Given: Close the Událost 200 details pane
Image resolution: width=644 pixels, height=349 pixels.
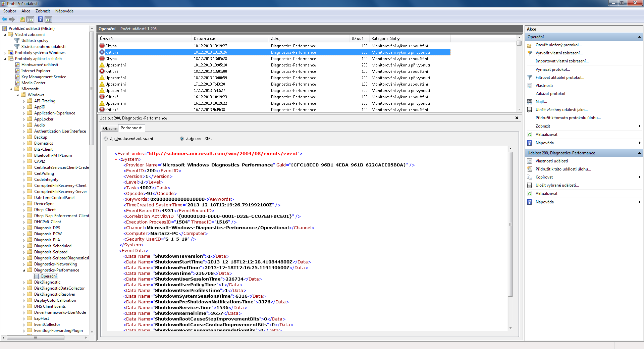Looking at the screenshot, I should click(x=517, y=118).
